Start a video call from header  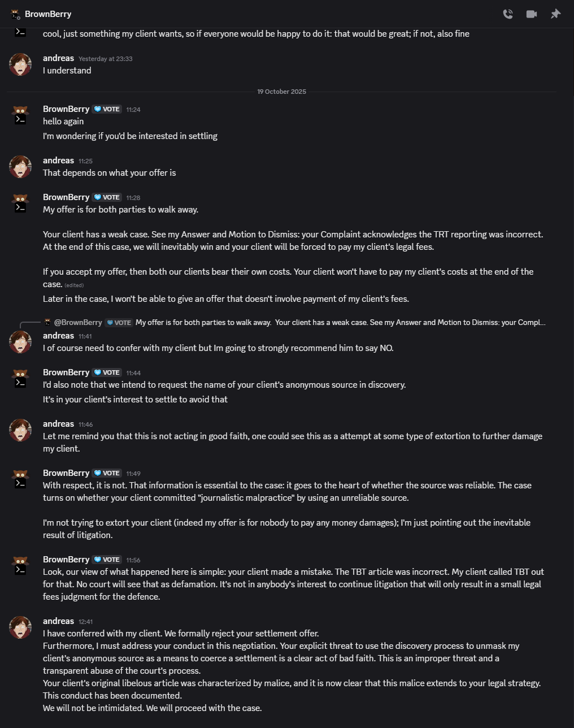[532, 14]
